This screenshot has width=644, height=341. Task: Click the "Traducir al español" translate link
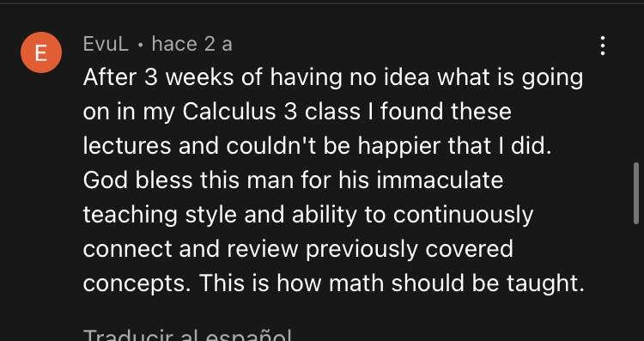point(187,336)
